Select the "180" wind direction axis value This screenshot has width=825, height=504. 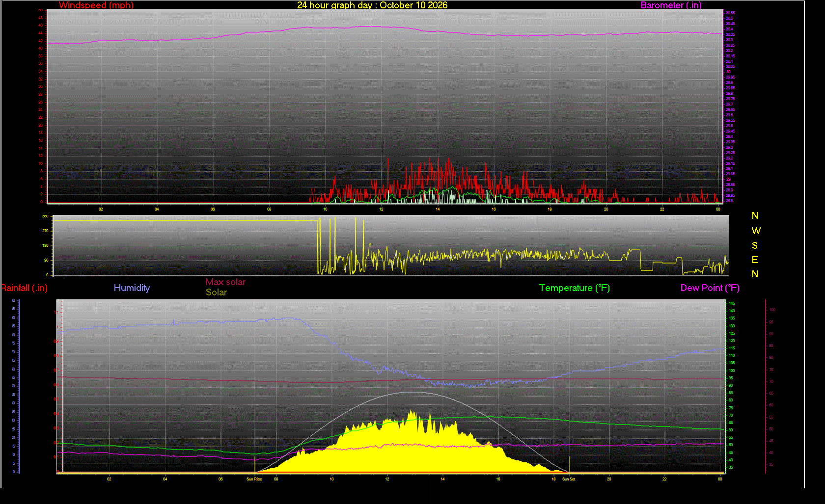coord(45,245)
